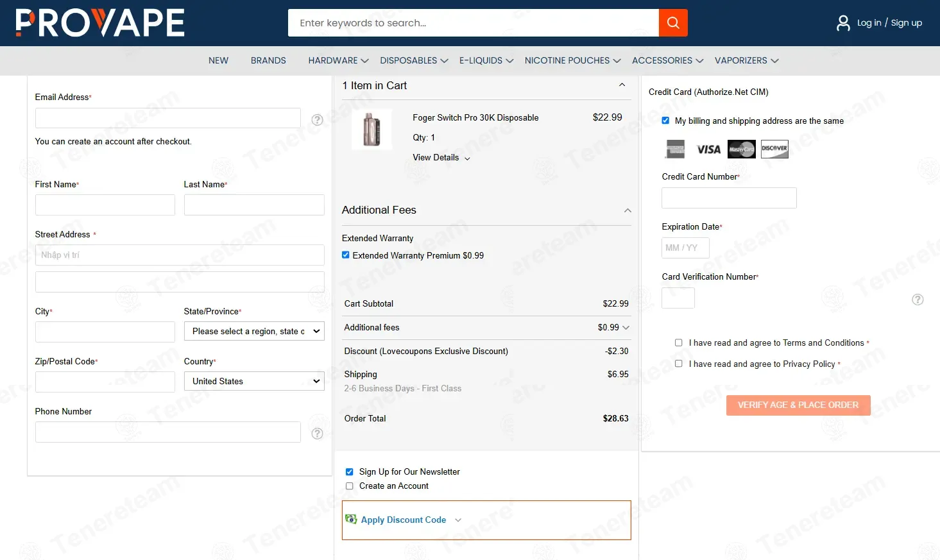Click the First Name field
Screen dimensions: 940x560
pos(105,205)
